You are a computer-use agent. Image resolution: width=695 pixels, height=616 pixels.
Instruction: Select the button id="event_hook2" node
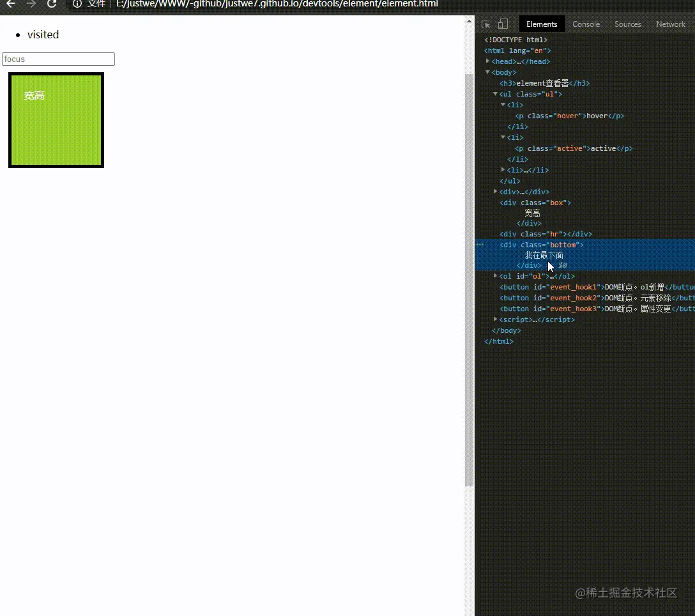click(597, 298)
